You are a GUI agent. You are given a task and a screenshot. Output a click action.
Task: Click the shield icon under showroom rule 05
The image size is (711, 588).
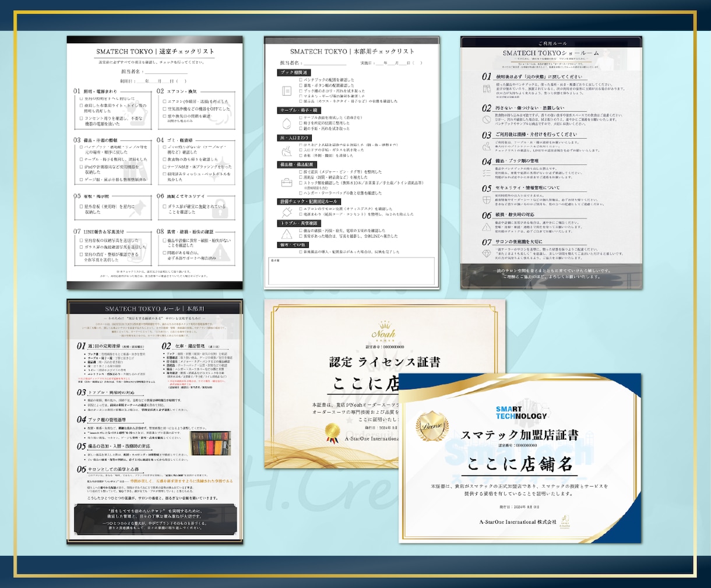pos(487,200)
